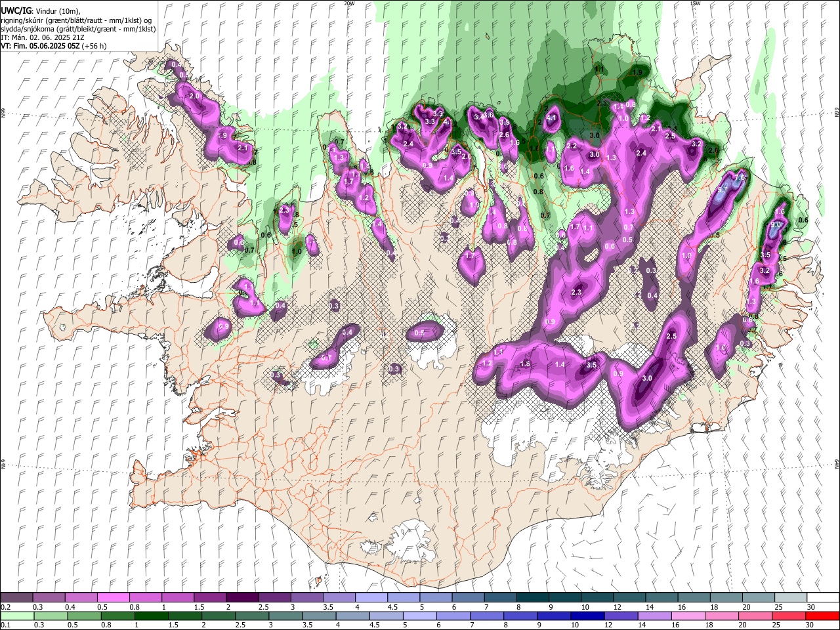The height and width of the screenshot is (630, 840).
Task: Click the 0.1 label under the lower legend
Action: [x=6, y=625]
